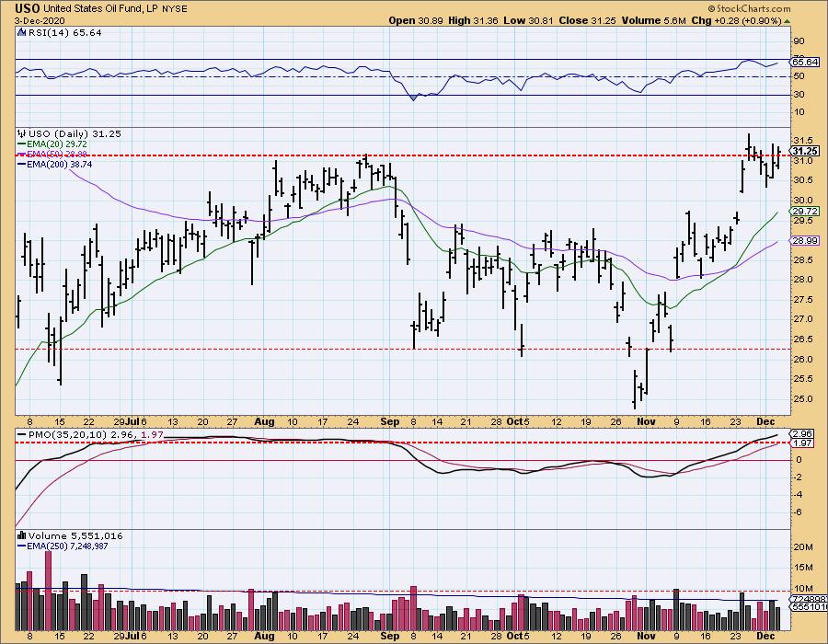Click the EMA(200) 38.74 legend entry
Screen dimensions: 828x644
click(55, 164)
